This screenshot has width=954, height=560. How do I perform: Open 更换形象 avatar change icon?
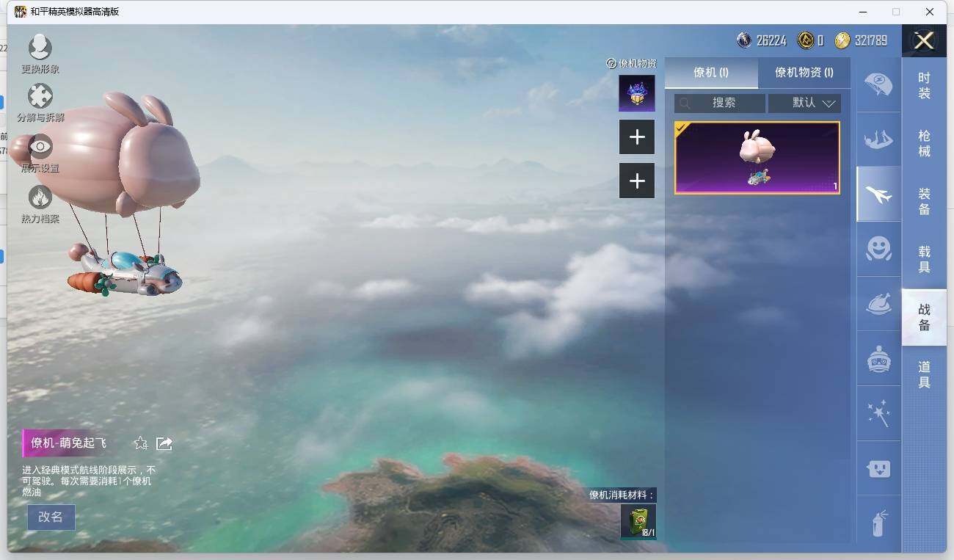(40, 48)
